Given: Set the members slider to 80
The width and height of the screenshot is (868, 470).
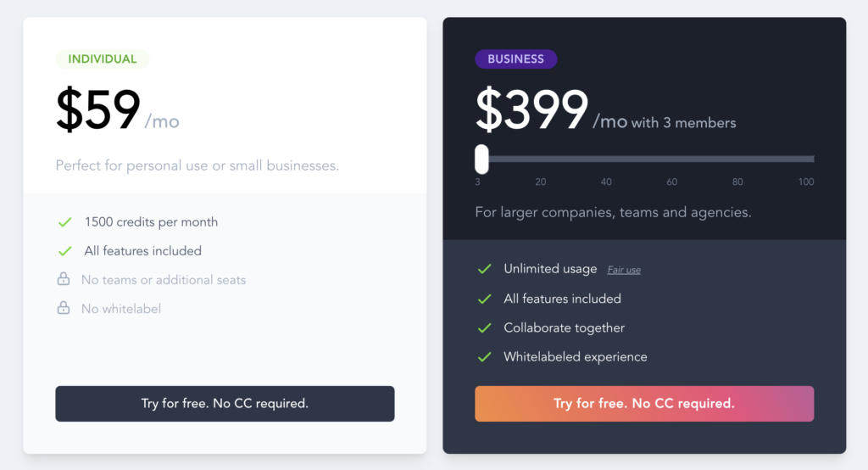Looking at the screenshot, I should pyautogui.click(x=737, y=159).
